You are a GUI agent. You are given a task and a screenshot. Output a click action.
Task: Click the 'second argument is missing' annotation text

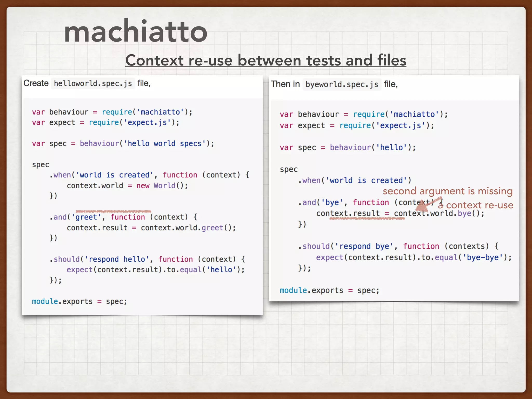click(448, 191)
